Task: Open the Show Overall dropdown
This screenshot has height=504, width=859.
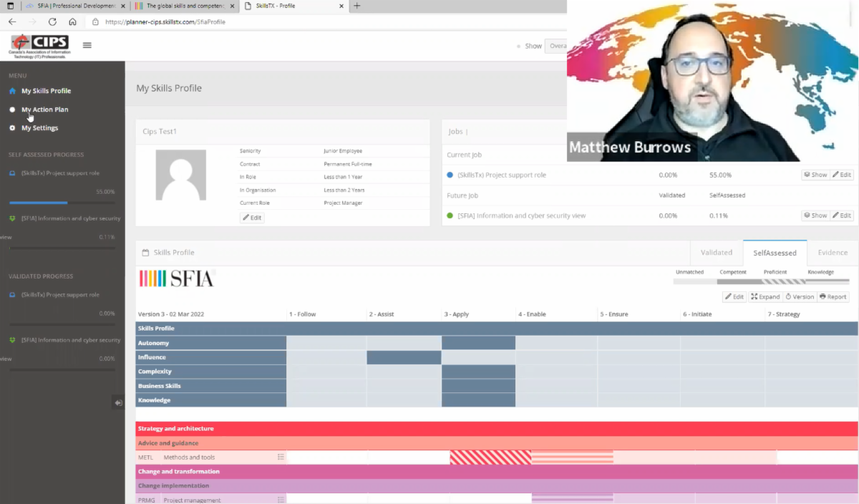Action: (x=556, y=46)
